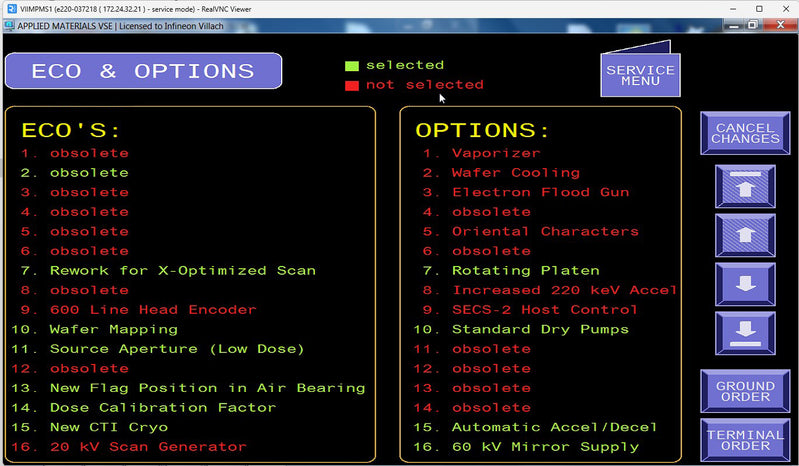Click the RealVNC Viewer title bar icon

point(11,9)
